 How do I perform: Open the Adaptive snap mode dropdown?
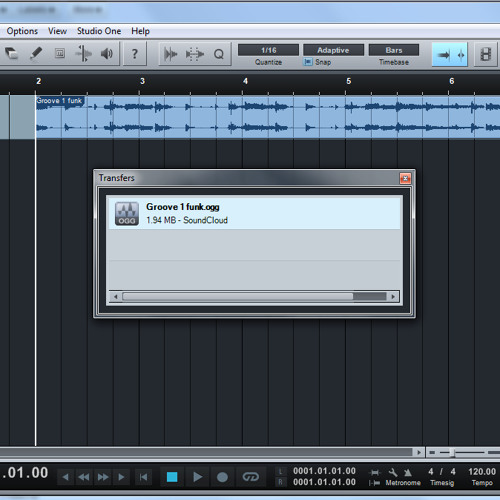pyautogui.click(x=333, y=50)
